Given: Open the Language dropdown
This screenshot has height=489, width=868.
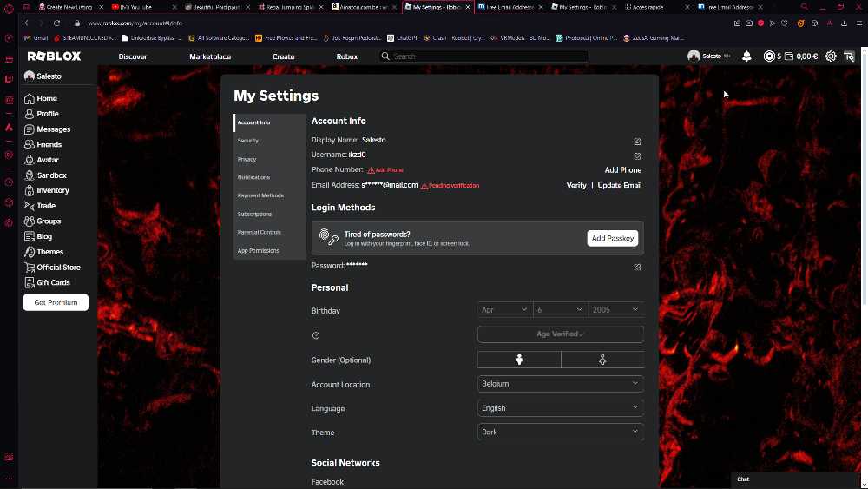Looking at the screenshot, I should 560,408.
